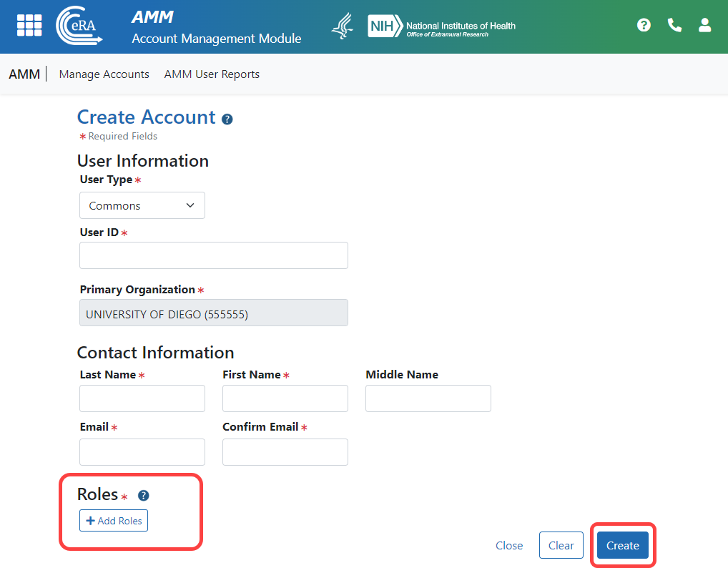
Task: Select Manage Accounts menu item
Action: pos(104,74)
